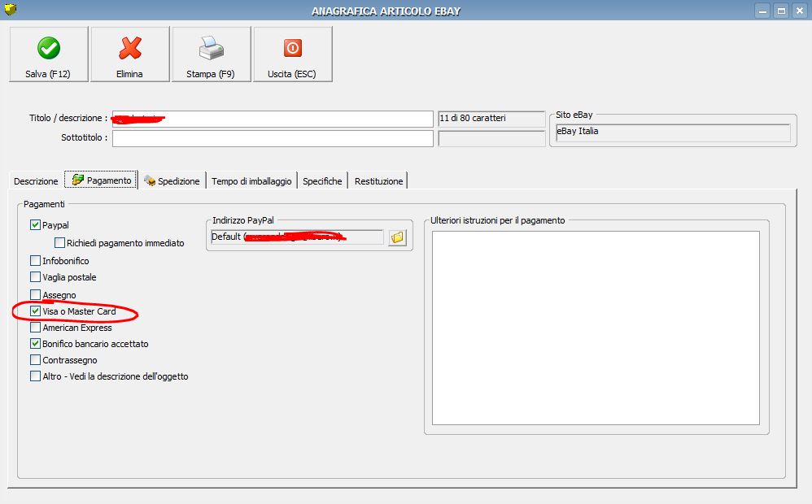
Task: Open PayPal address folder browse button
Action: (x=397, y=237)
